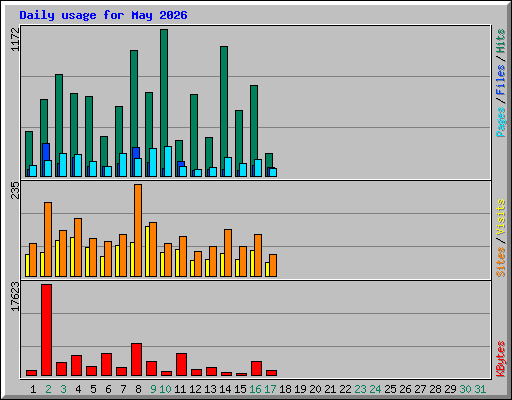
Task: Select day 26 on the x-axis
Action: (405, 389)
